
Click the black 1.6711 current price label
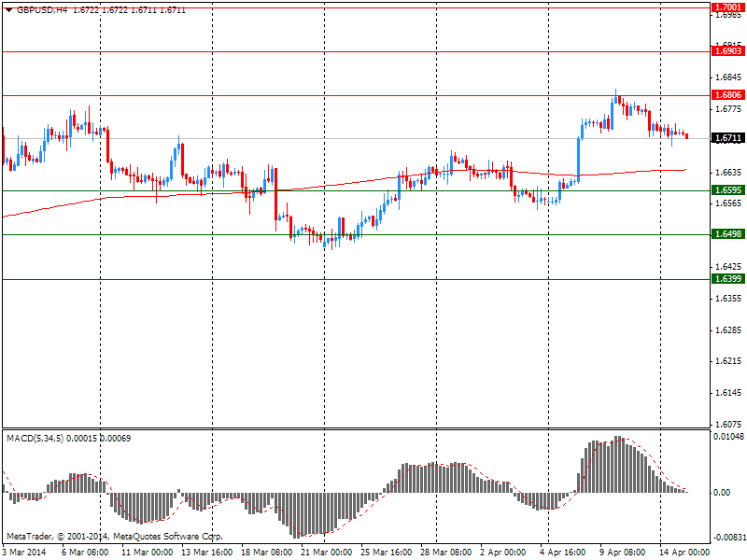(728, 138)
